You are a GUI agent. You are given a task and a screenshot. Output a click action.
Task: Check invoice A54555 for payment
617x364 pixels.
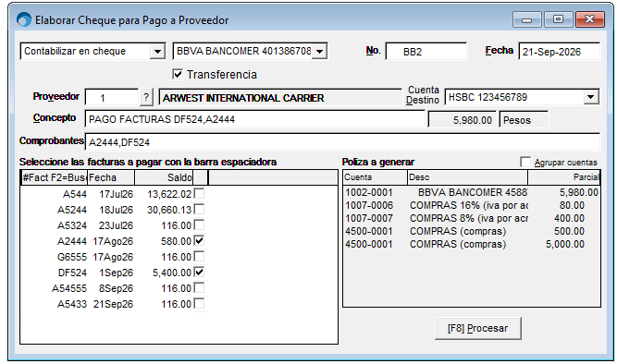[x=200, y=287]
